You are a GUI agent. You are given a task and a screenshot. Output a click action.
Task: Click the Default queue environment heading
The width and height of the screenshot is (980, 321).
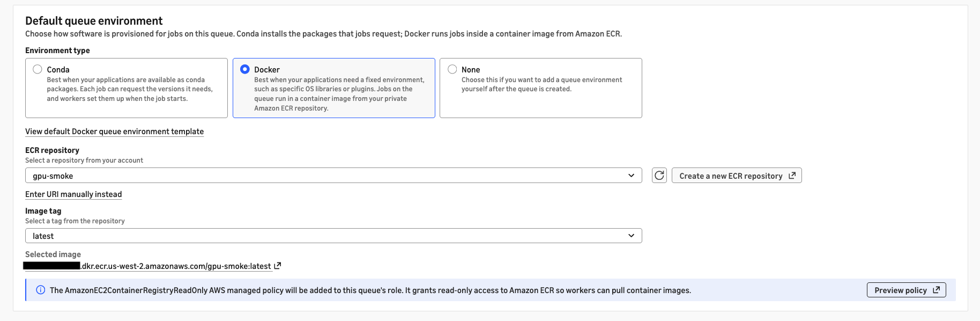point(94,21)
